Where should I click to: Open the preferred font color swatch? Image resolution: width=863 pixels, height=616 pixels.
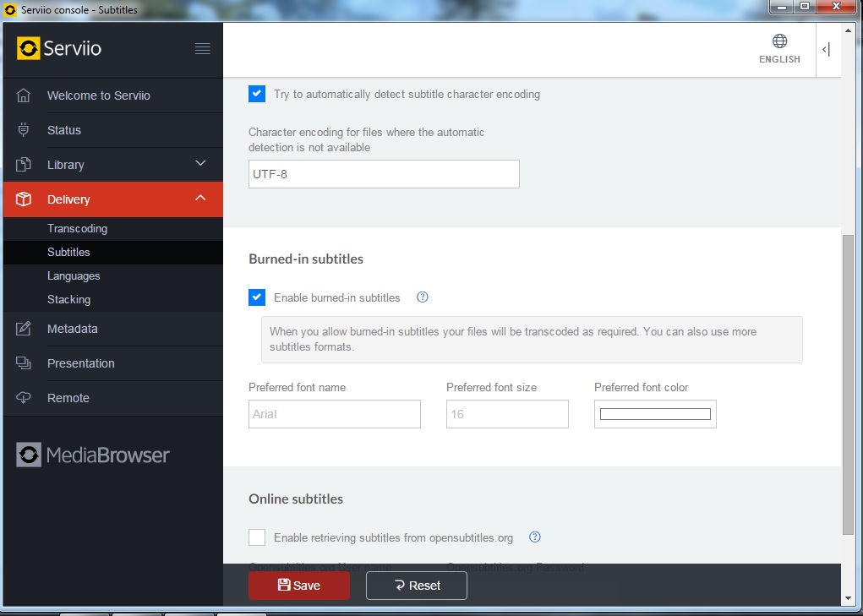(x=655, y=414)
